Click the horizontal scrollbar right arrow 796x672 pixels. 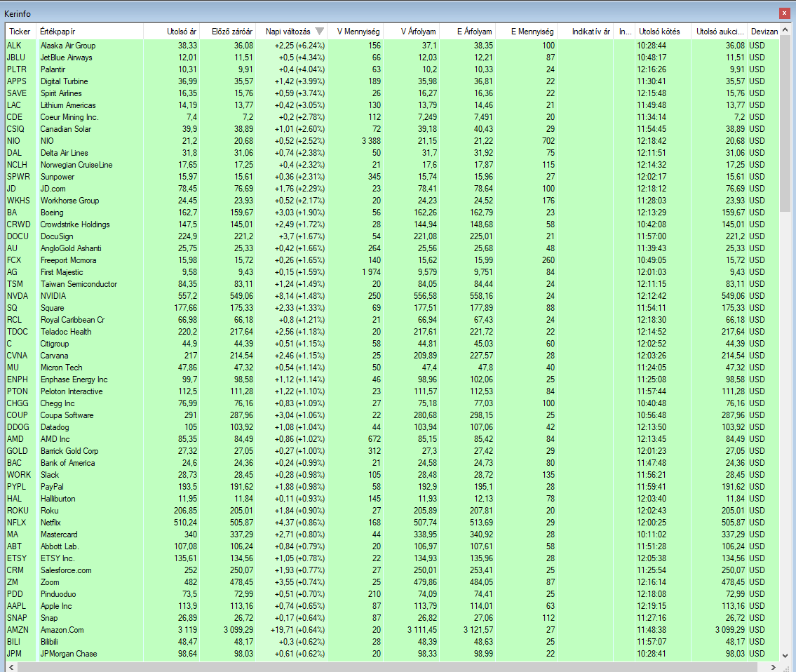pos(774,667)
